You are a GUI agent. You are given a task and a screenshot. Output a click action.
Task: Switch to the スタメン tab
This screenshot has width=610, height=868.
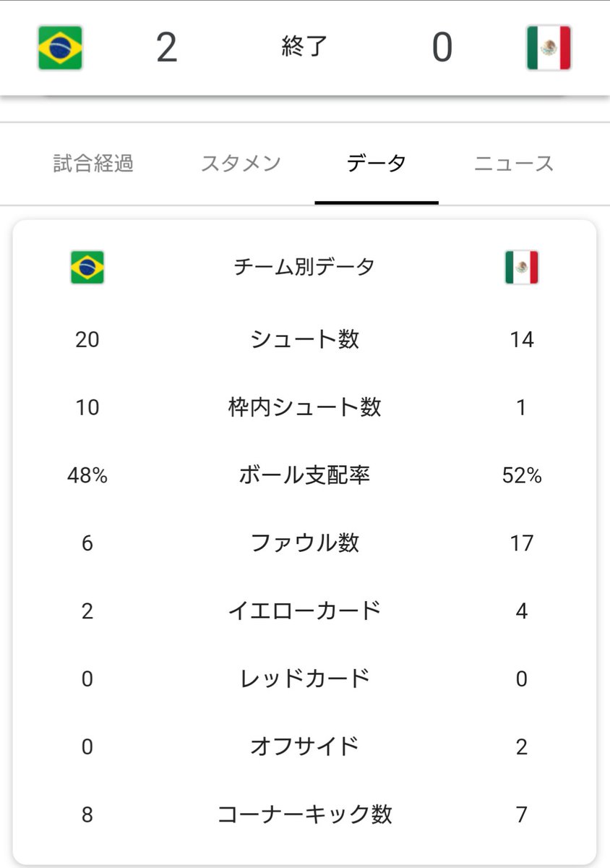tap(241, 163)
